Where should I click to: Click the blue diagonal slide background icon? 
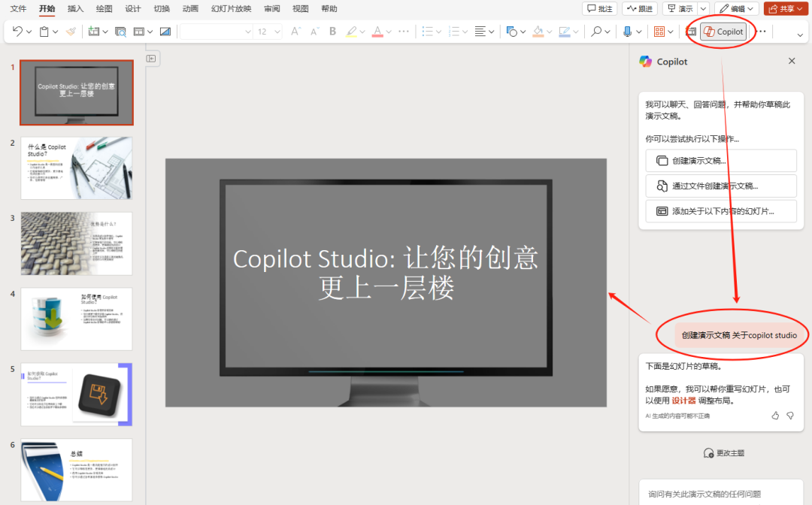point(165,32)
